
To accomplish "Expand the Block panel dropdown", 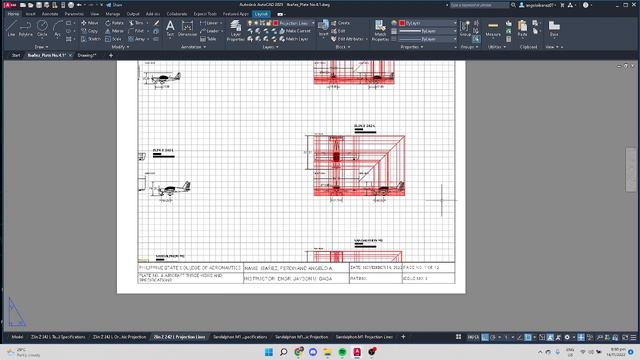I will coord(343,47).
